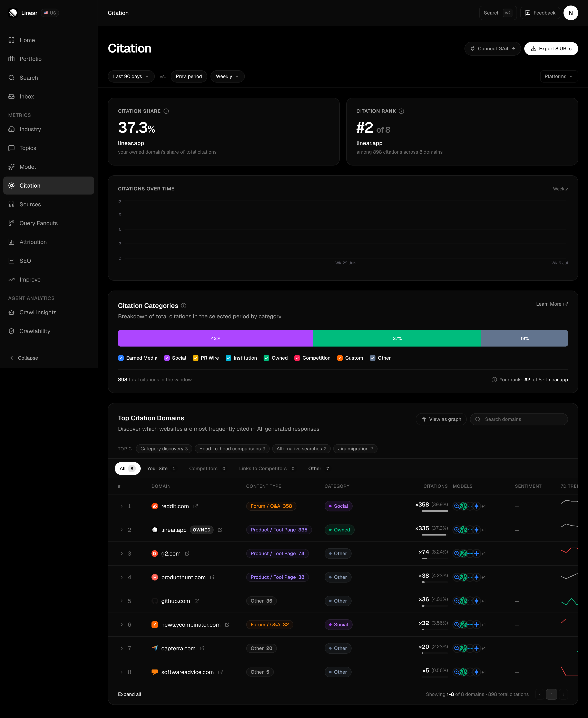Expand the softwareadvice.com row
This screenshot has height=718, width=588.
(x=122, y=672)
